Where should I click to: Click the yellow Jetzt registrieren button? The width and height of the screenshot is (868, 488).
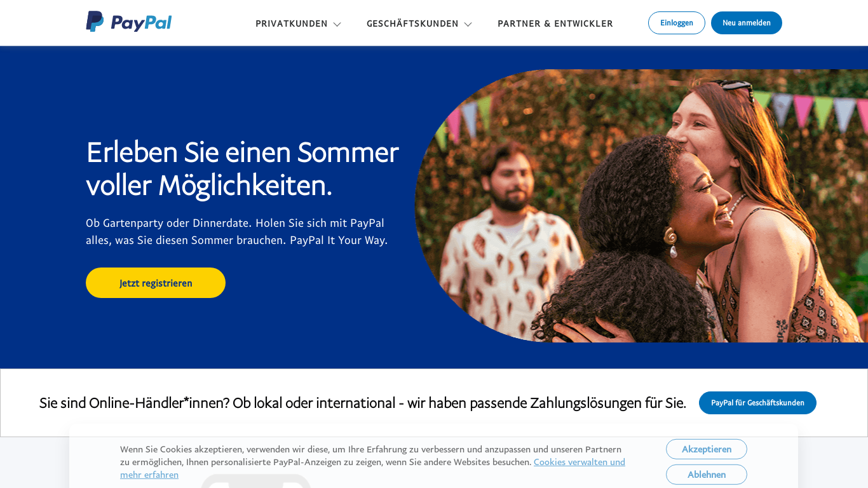click(156, 283)
